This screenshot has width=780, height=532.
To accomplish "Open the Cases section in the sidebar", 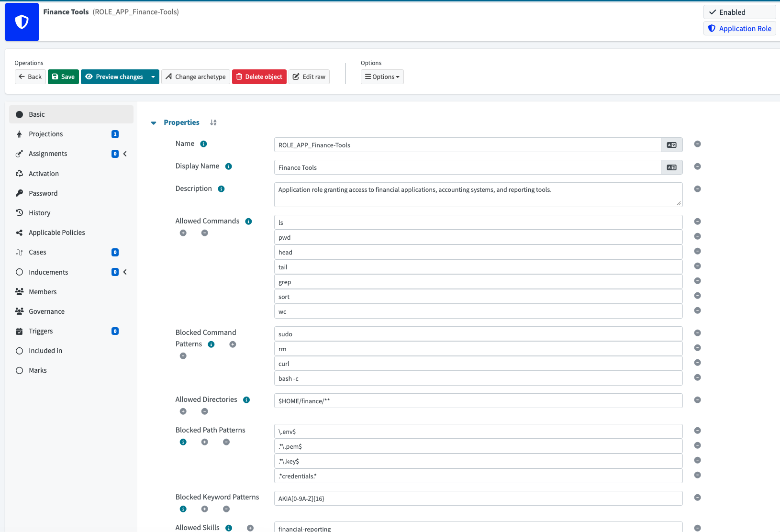I will click(37, 252).
